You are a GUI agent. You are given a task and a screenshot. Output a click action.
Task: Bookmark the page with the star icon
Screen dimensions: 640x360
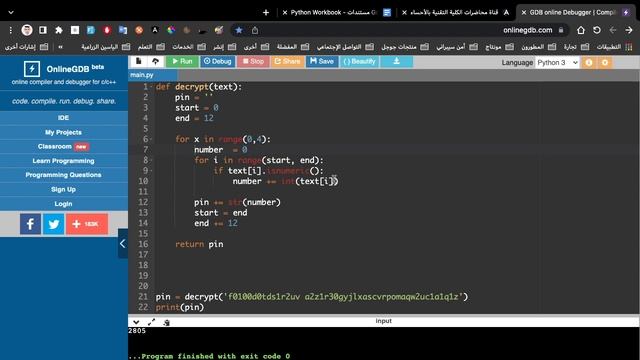pos(239,30)
